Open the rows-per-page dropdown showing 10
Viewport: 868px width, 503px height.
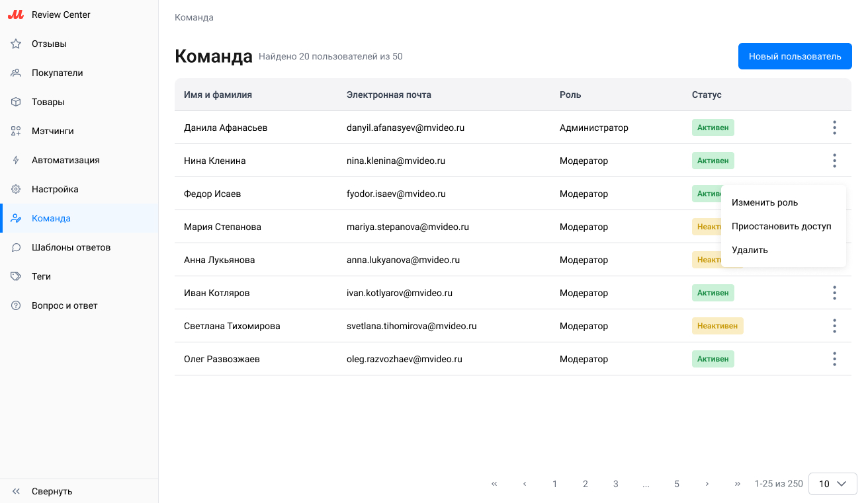point(833,484)
